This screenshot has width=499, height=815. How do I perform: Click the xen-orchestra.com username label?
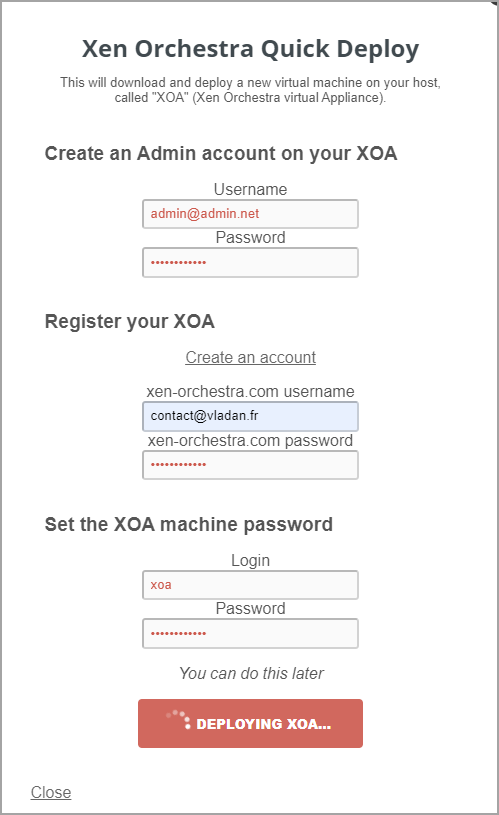[251, 391]
